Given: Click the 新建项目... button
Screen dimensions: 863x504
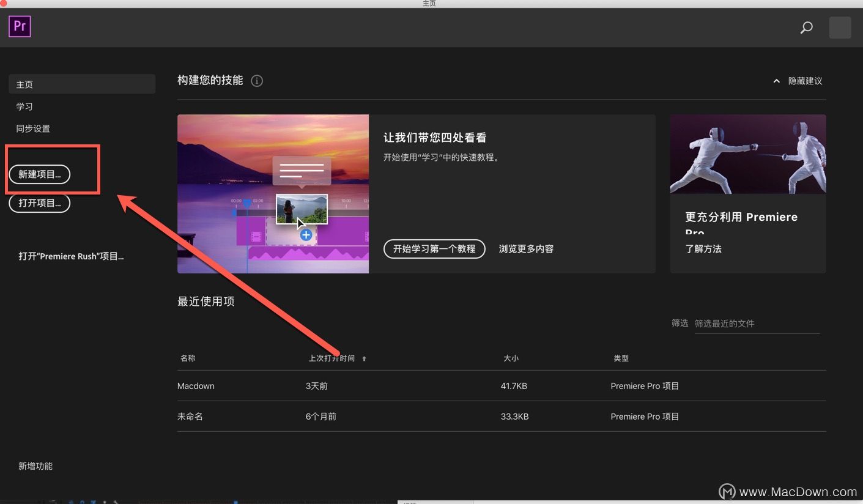Looking at the screenshot, I should (40, 174).
